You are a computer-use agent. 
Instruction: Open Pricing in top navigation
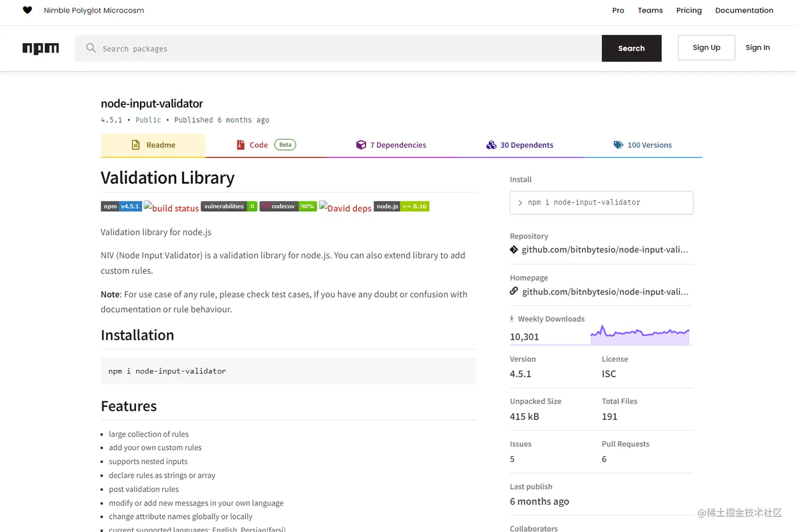[689, 10]
